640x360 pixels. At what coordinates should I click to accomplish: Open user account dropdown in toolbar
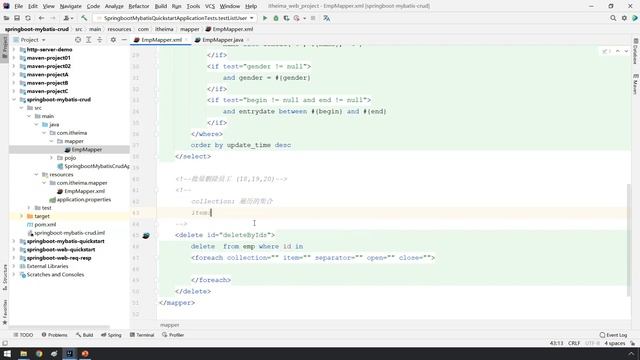68,18
